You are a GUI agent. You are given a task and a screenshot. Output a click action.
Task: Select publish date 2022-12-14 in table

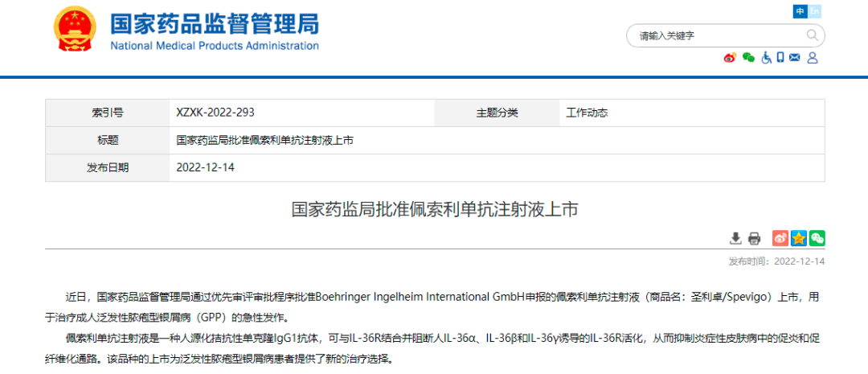tap(206, 167)
